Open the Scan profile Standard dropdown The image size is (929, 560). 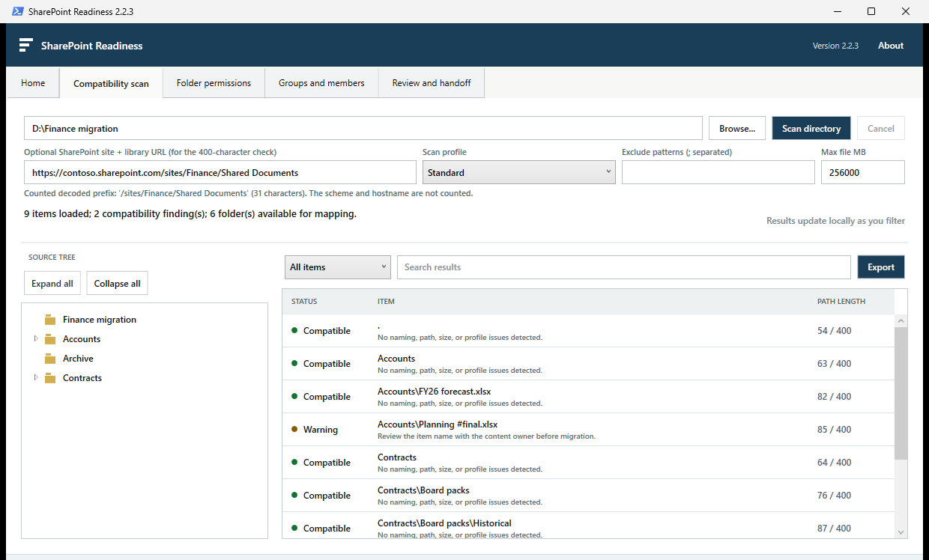518,172
